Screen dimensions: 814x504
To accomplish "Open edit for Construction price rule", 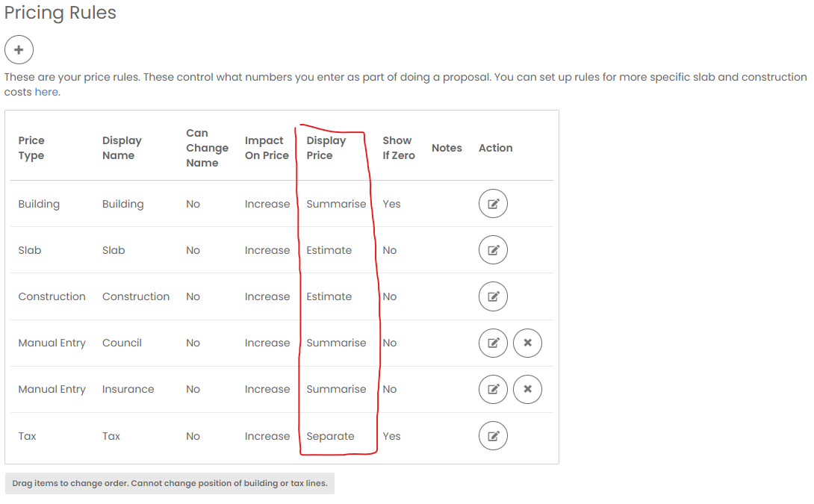I will tap(493, 296).
